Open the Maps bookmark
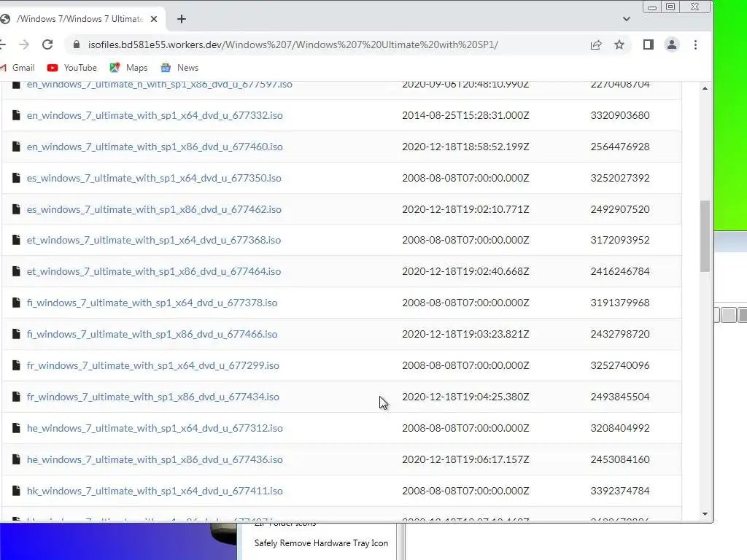Viewport: 747px width, 560px height. [x=128, y=68]
